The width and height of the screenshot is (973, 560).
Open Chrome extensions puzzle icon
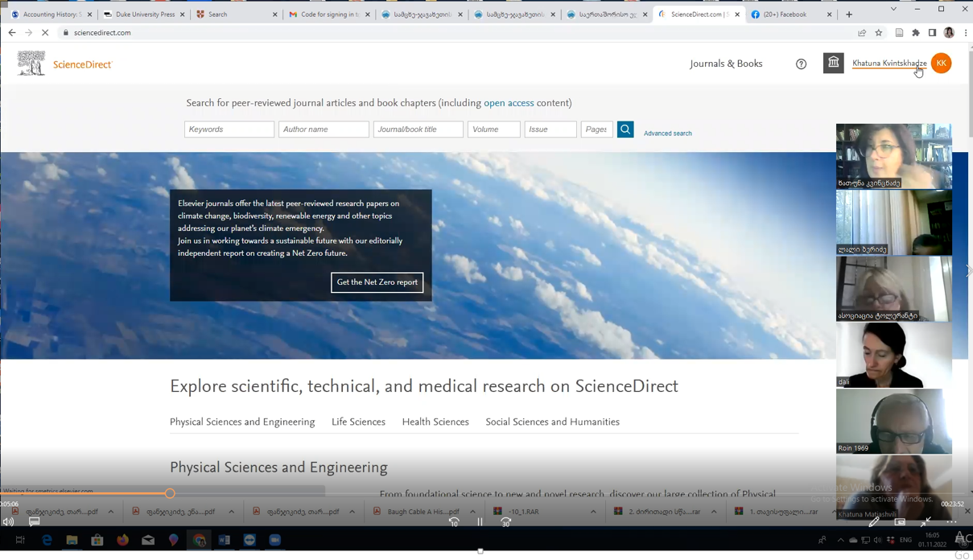(x=916, y=33)
